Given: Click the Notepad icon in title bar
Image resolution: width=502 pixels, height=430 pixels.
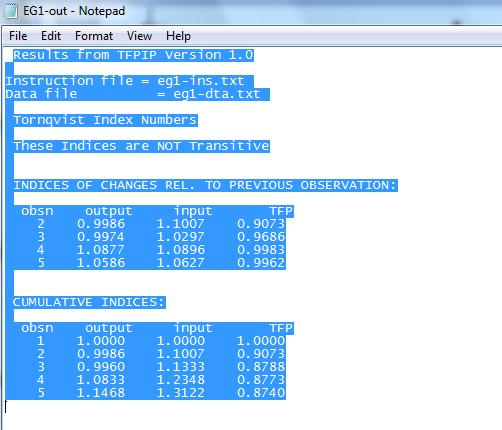Looking at the screenshot, I should point(10,10).
